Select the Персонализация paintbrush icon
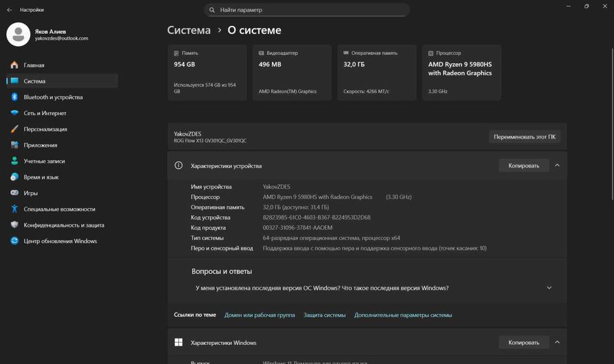The image size is (614, 364). (x=14, y=129)
